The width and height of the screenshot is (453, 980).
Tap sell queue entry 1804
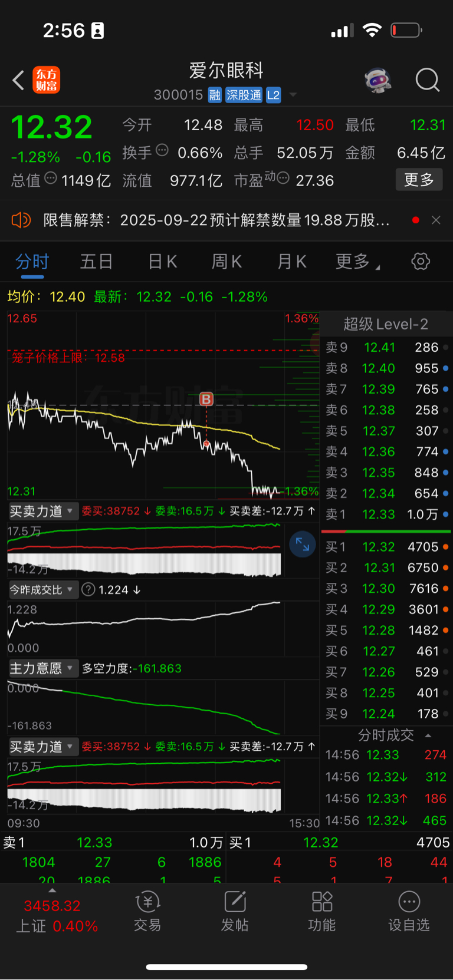click(38, 862)
